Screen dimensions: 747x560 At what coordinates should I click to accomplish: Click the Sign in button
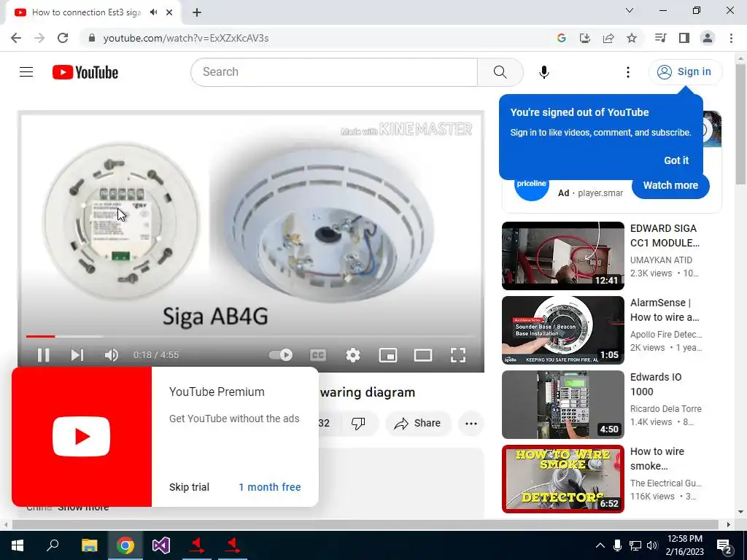pos(685,72)
